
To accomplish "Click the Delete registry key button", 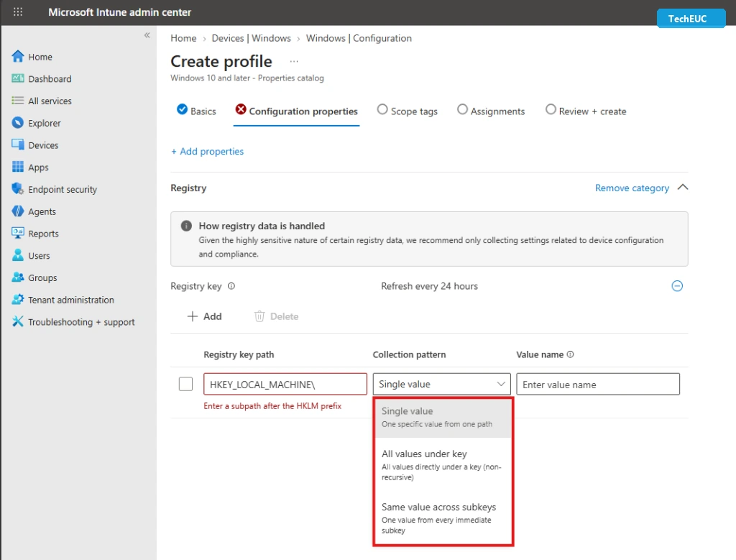I will (x=276, y=316).
